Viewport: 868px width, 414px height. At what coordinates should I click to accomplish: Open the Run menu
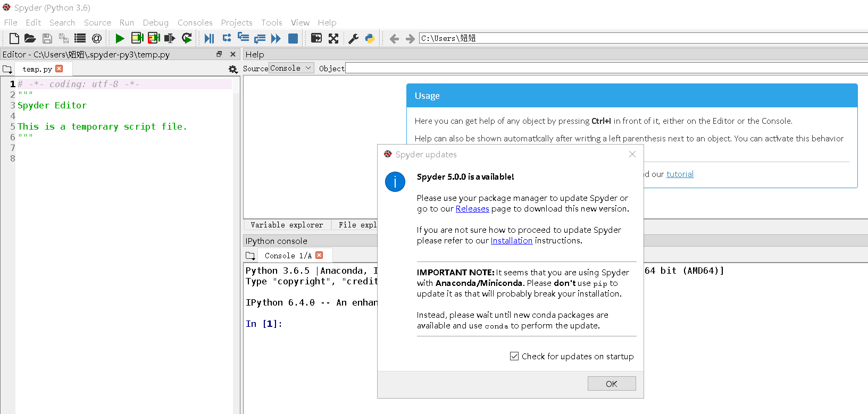click(127, 22)
